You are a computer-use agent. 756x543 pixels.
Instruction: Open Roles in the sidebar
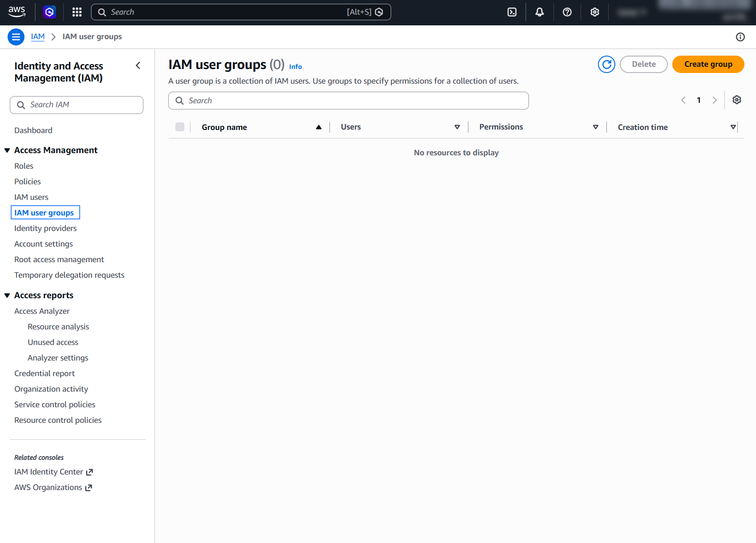[24, 166]
